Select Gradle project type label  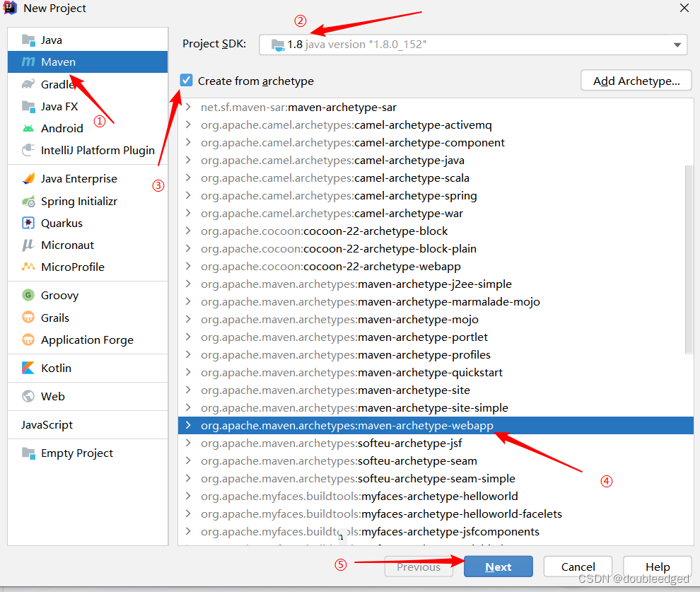click(57, 84)
